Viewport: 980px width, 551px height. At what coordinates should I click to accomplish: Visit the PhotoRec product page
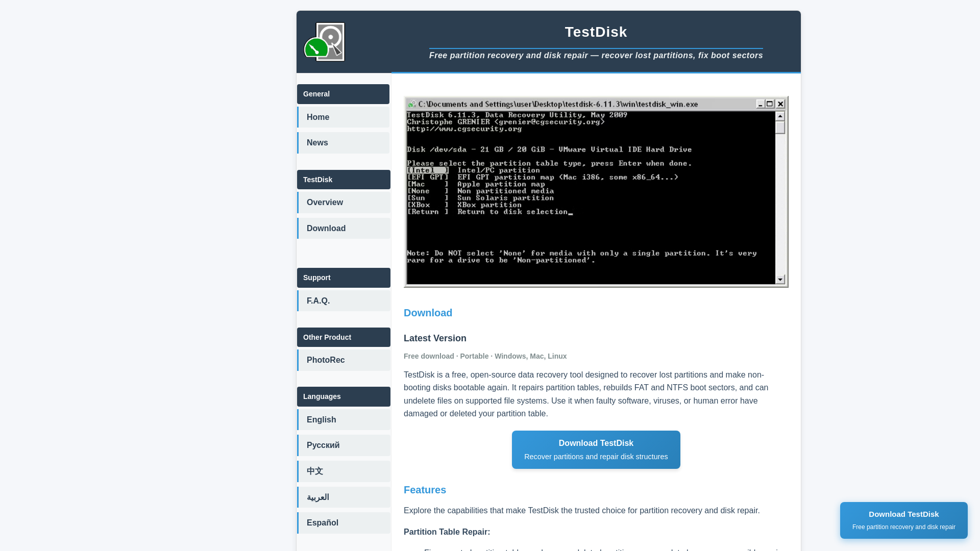(344, 360)
